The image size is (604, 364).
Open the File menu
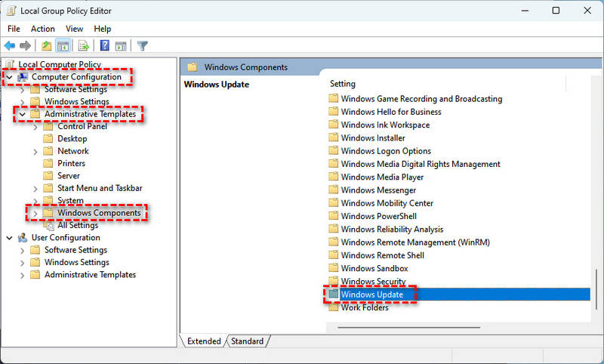(x=14, y=29)
